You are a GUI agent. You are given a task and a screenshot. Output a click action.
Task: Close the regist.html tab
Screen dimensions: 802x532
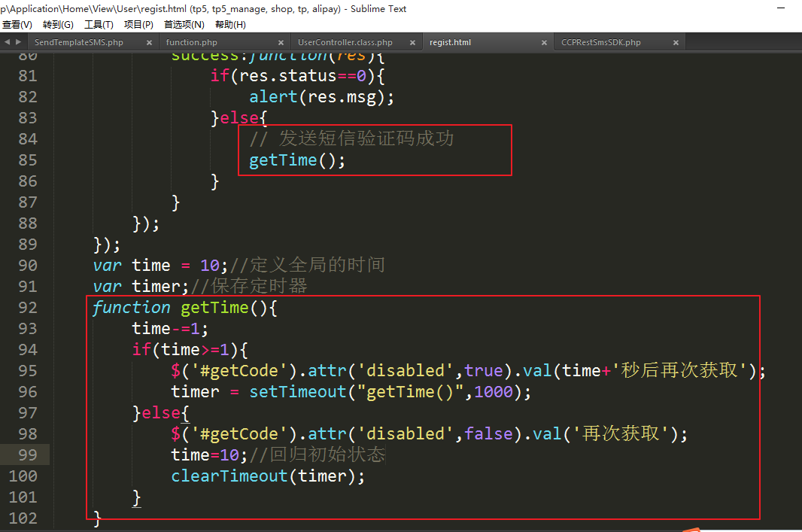point(545,43)
